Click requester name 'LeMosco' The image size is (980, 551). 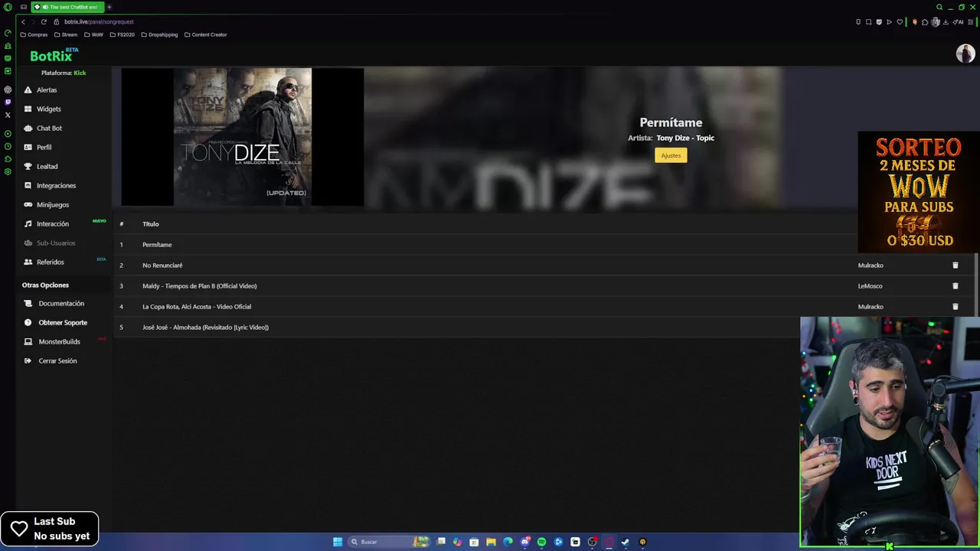pos(870,286)
